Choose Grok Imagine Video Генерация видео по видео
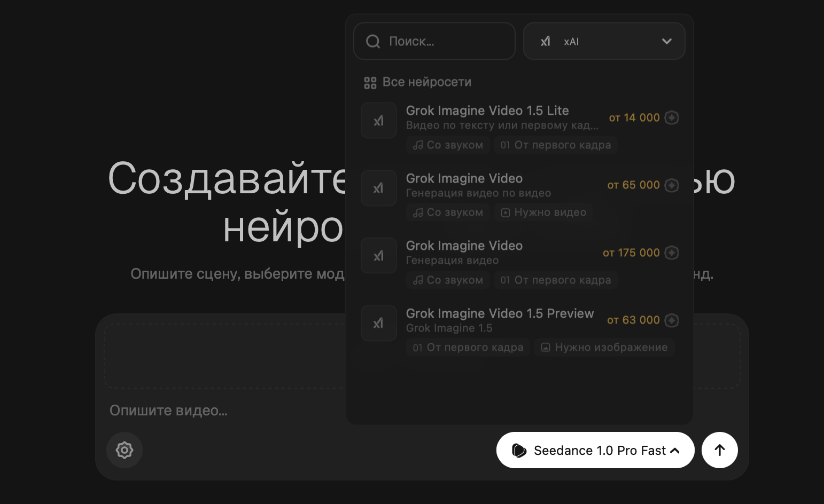824x504 pixels. pyautogui.click(x=519, y=195)
